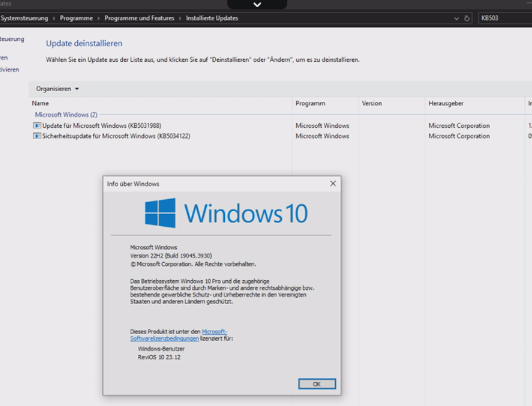
Task: Open the address bar history dropdown arrow
Action: click(456, 19)
